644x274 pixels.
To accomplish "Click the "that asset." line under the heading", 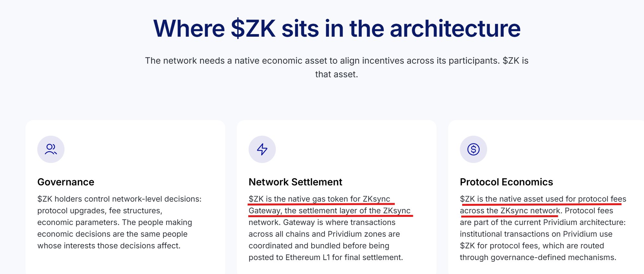I will click(x=336, y=74).
